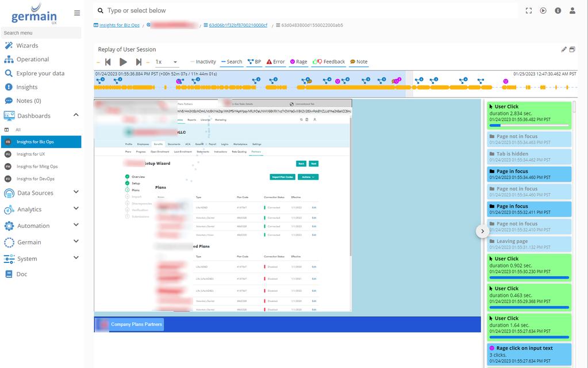Screen dimensions: 588x368
Task: Click the pencil edit icon on Replay panel
Action: tap(564, 49)
